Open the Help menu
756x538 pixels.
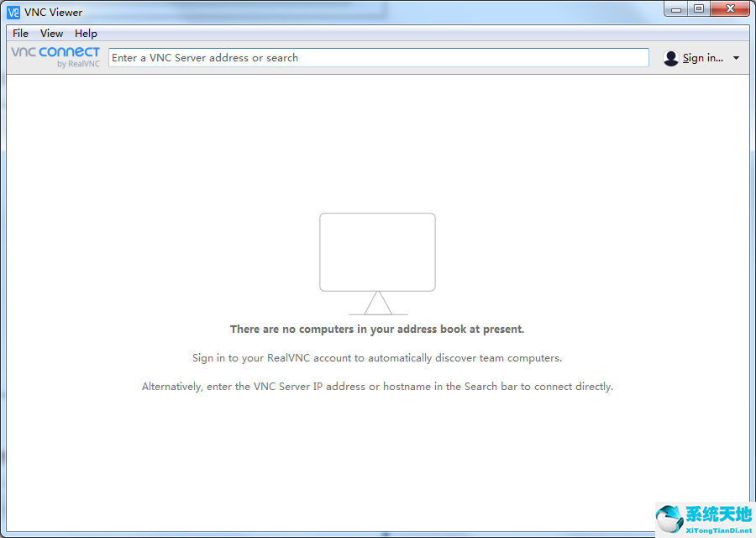pyautogui.click(x=86, y=34)
